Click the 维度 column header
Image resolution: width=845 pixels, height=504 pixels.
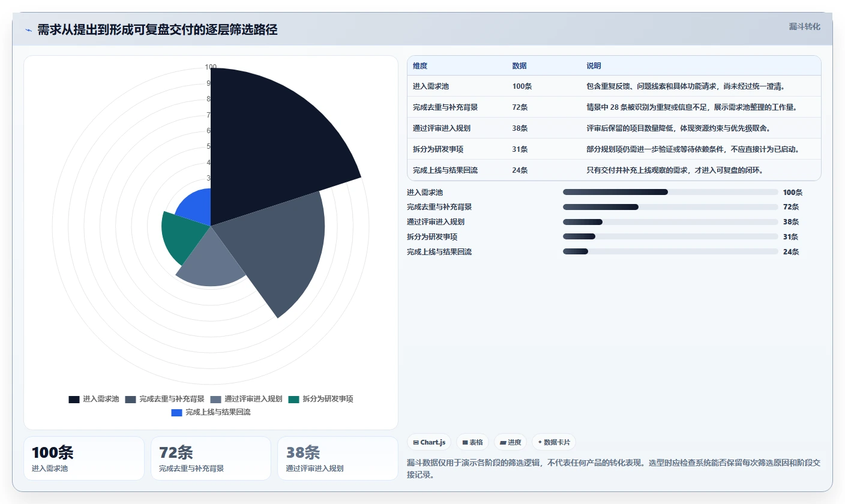(x=420, y=66)
